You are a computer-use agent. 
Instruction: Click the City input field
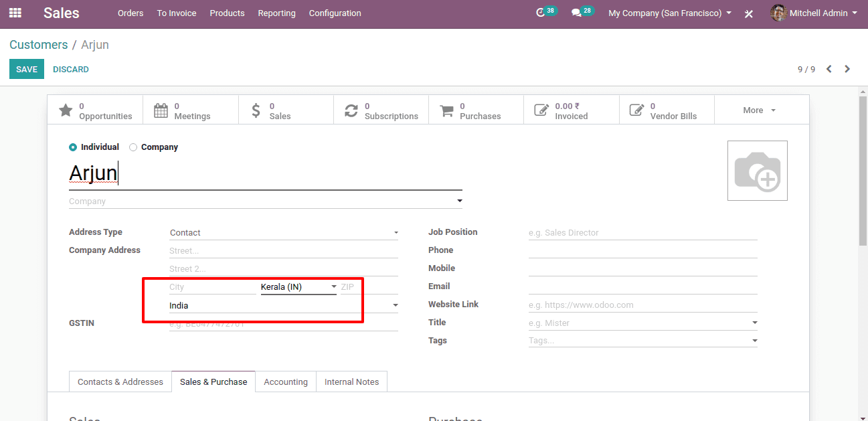(x=213, y=287)
